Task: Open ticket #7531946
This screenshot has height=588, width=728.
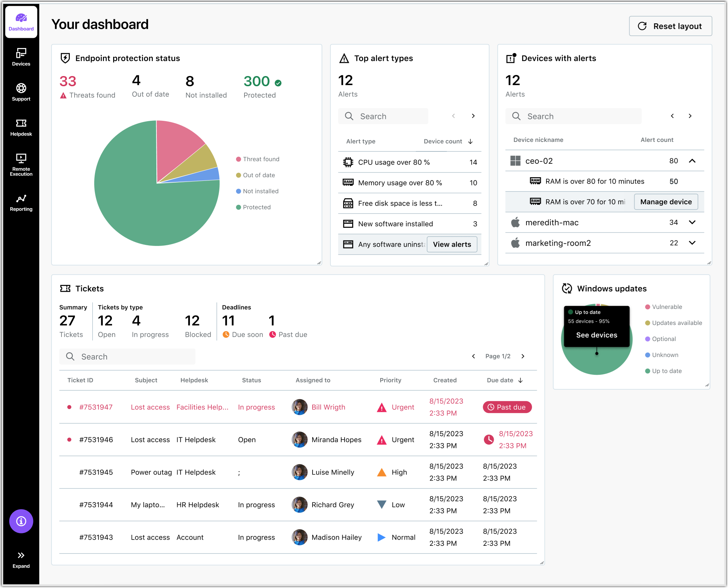Action: pyautogui.click(x=96, y=440)
